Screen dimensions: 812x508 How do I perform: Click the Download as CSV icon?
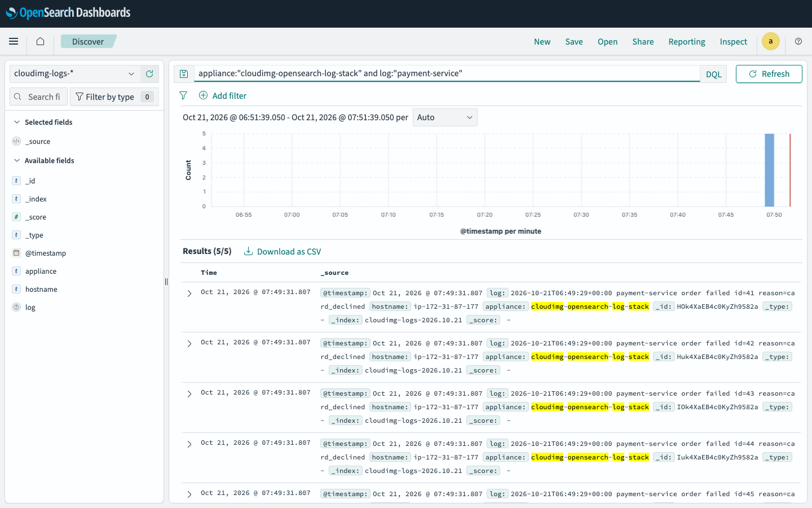tap(248, 251)
